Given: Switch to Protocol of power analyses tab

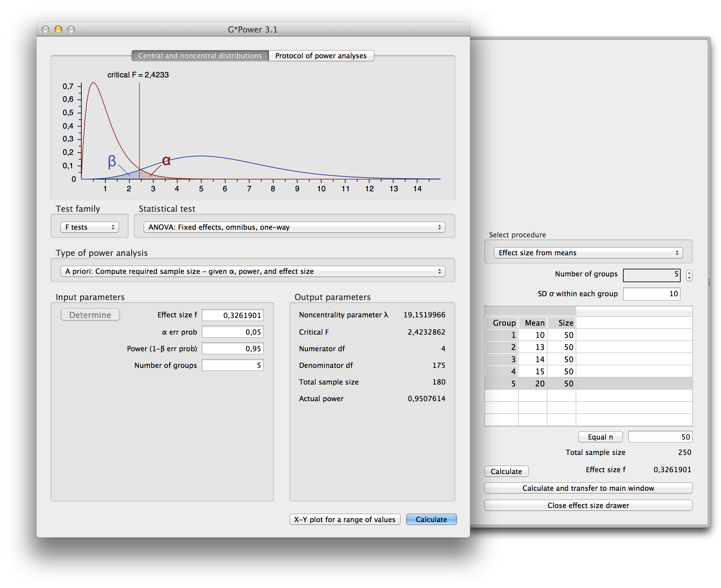Looking at the screenshot, I should click(x=321, y=56).
